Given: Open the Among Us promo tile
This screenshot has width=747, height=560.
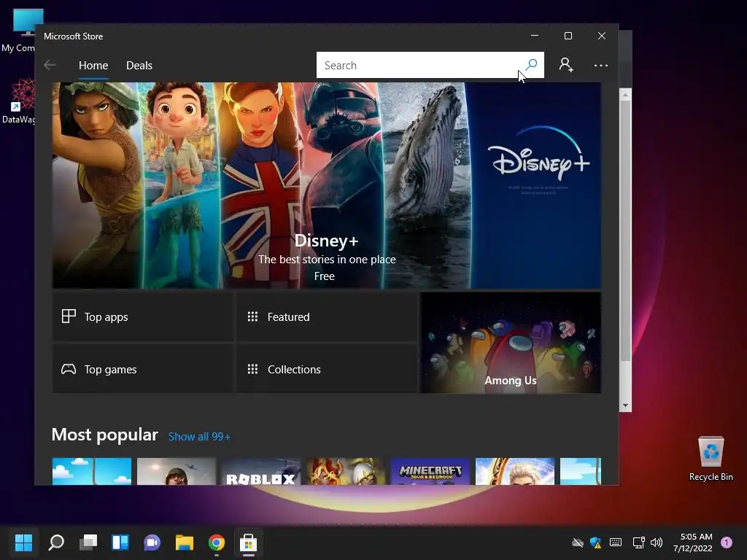Looking at the screenshot, I should [511, 343].
